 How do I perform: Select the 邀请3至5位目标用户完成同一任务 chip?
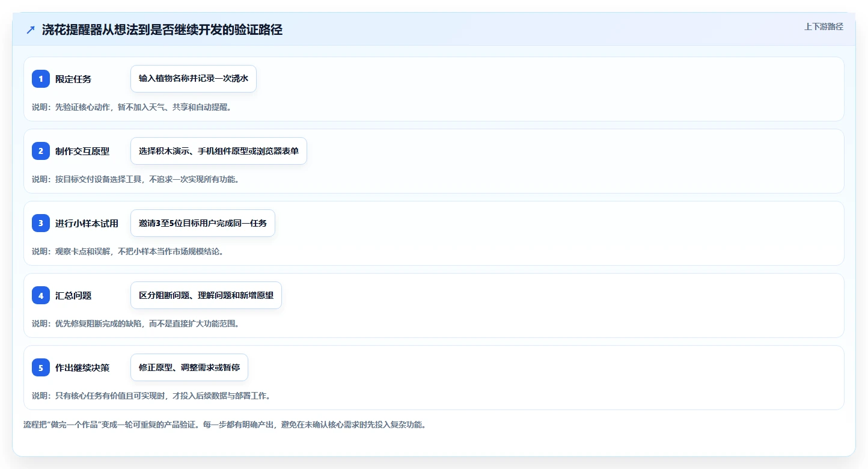(x=203, y=223)
